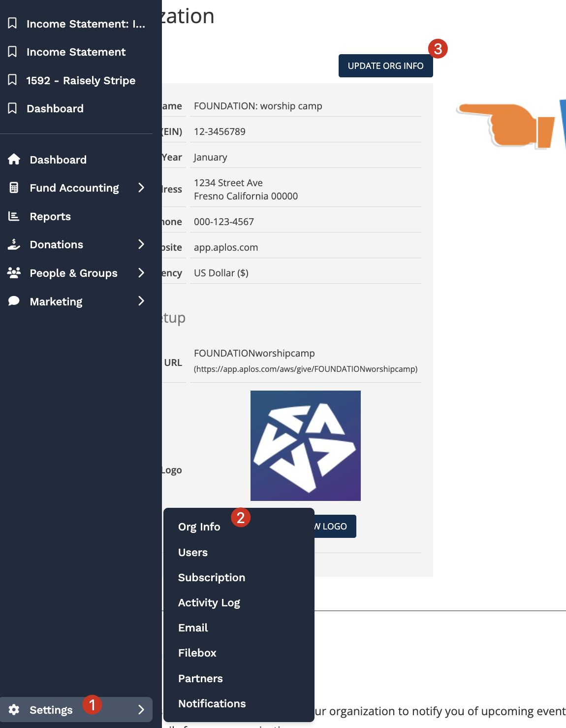Expand the Donations submenu arrow
This screenshot has width=566, height=728.
(x=141, y=244)
